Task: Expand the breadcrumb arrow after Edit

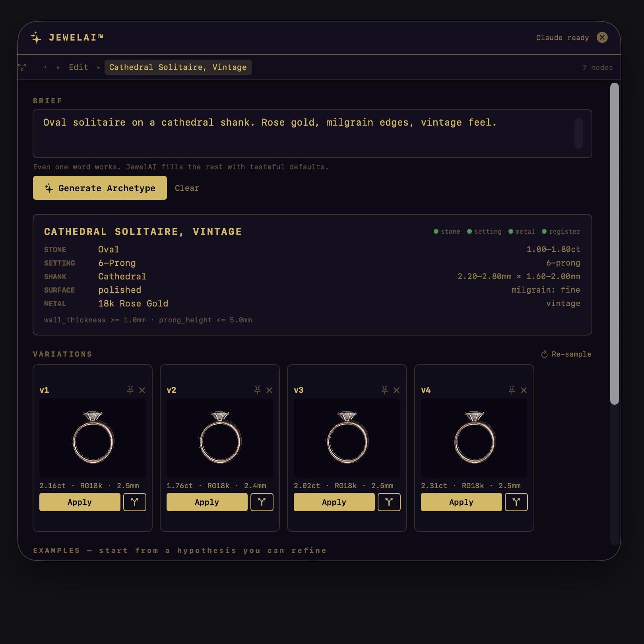Action: point(99,67)
